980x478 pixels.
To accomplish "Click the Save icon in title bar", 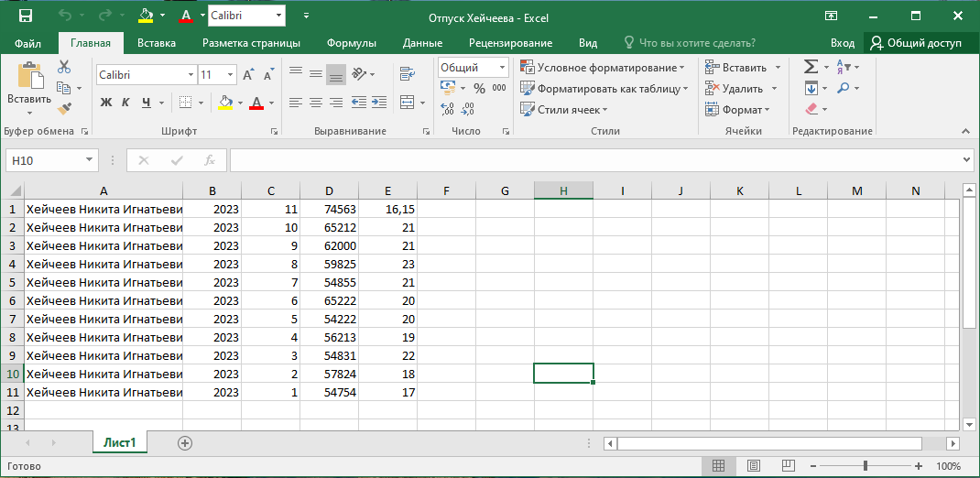I will click(x=26, y=16).
